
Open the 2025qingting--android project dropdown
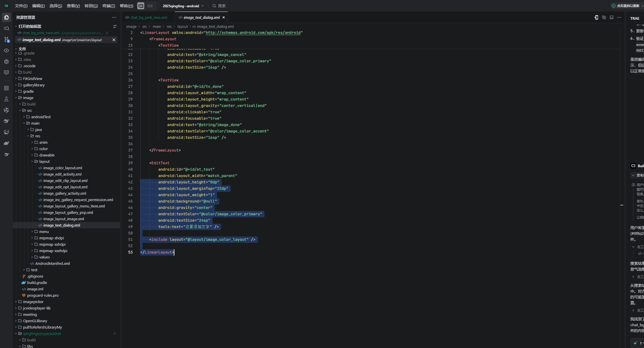(x=183, y=6)
